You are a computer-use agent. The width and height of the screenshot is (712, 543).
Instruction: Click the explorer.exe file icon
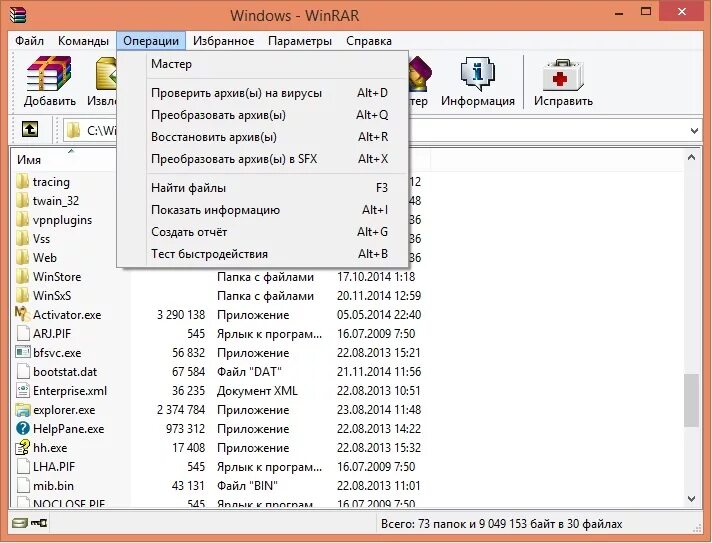[23, 410]
